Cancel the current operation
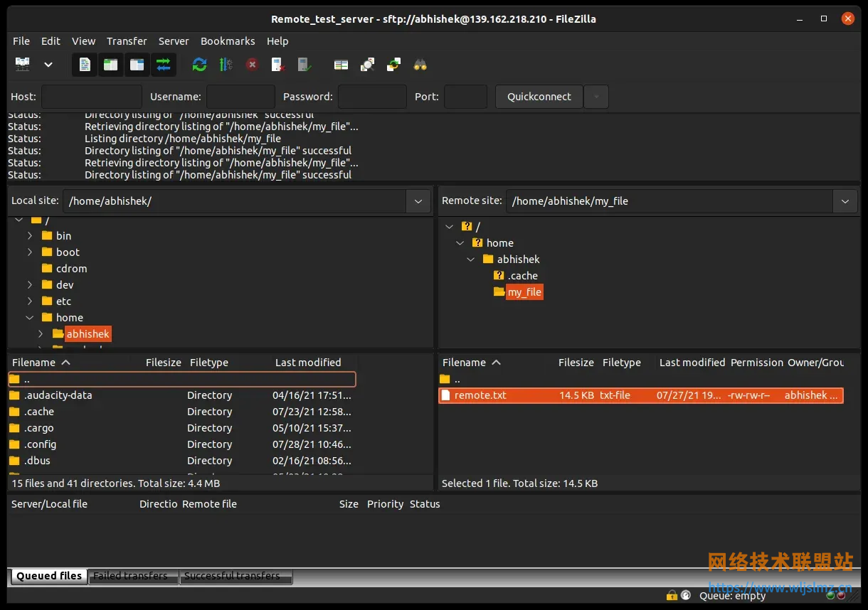 point(252,65)
